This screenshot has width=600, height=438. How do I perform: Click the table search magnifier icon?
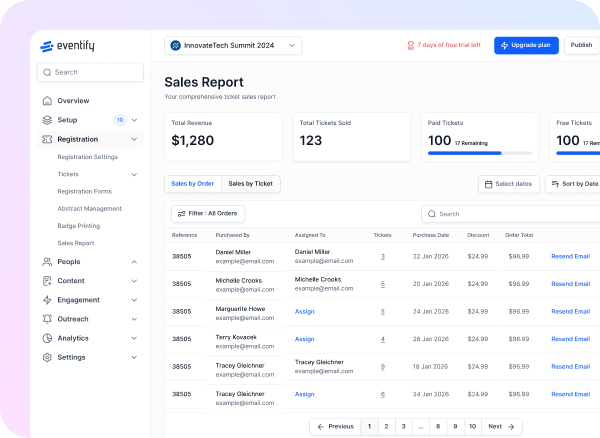432,214
